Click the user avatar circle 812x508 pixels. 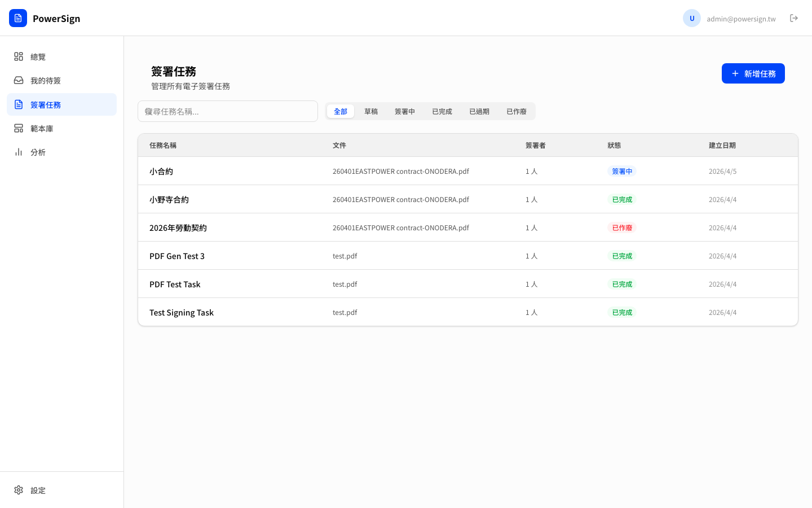coord(691,18)
